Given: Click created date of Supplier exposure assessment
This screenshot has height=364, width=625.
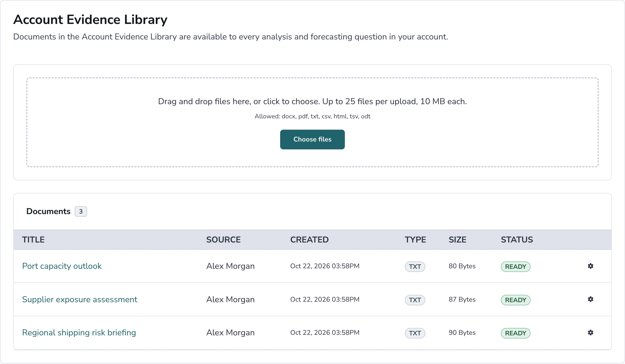Looking at the screenshot, I should click(325, 299).
